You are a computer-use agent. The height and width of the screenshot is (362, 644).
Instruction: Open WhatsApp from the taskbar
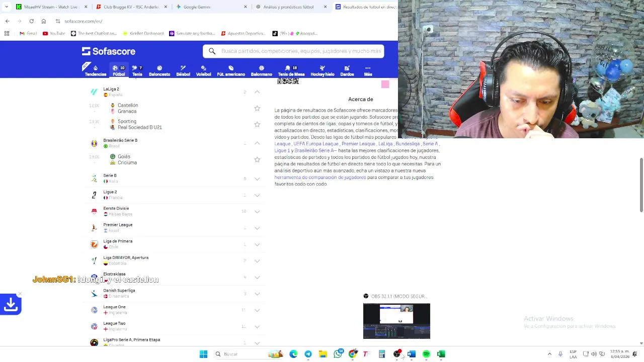[x=338, y=354]
